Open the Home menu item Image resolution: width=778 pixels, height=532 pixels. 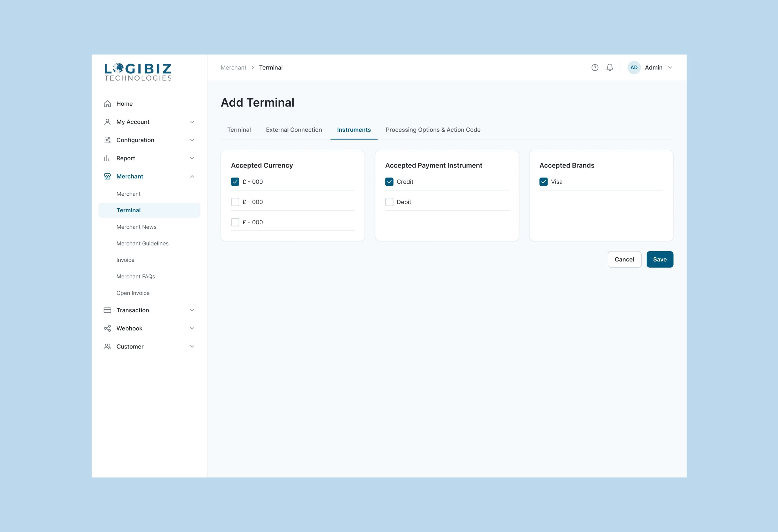[x=149, y=104]
